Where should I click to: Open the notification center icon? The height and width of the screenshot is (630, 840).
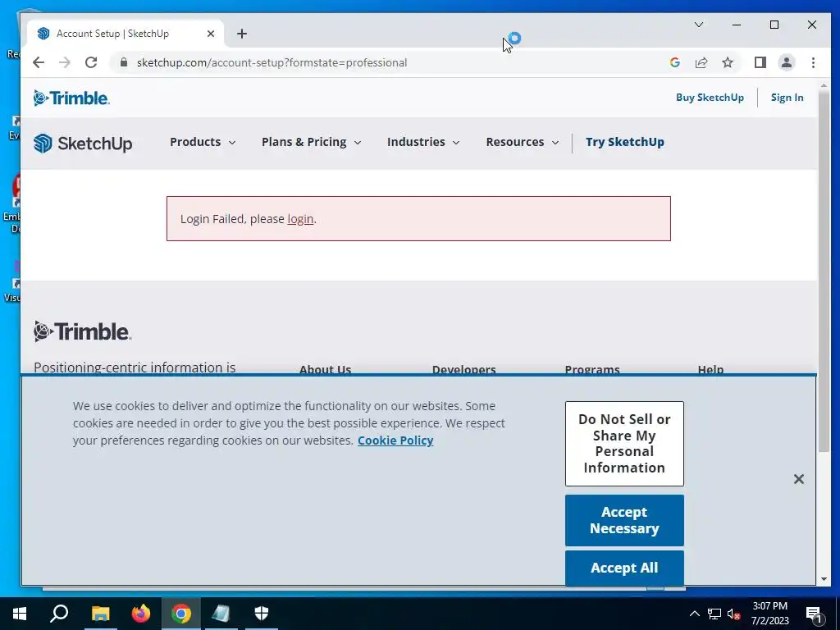[x=814, y=614]
